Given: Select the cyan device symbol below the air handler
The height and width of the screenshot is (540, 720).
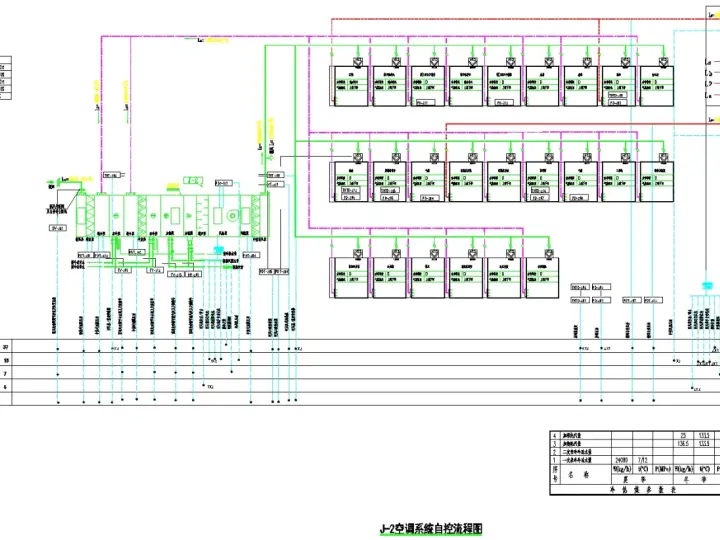Looking at the screenshot, I should [x=219, y=249].
